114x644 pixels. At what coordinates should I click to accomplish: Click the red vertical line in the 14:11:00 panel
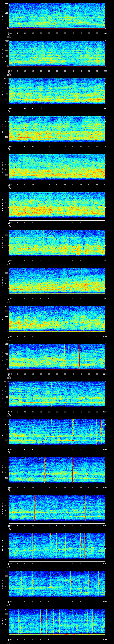pos(51,394)
